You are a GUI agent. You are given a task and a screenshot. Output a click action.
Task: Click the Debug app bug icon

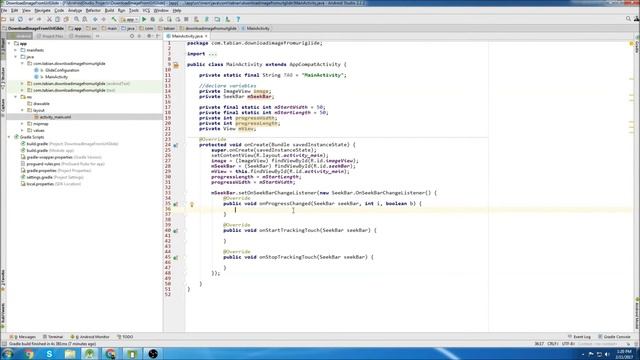click(153, 19)
